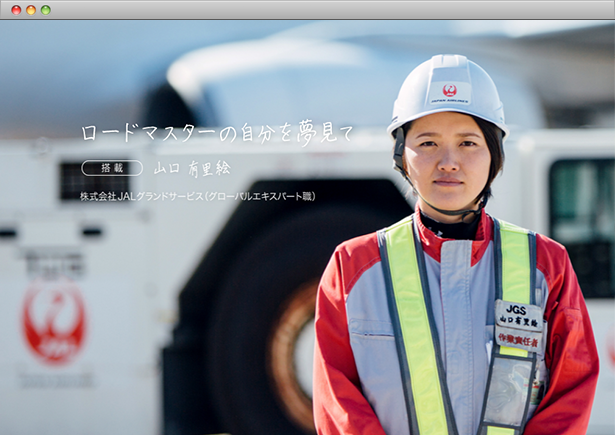Viewport: 615px width, 435px height.
Task: Click the name 山口 有里絵
Action: click(x=192, y=169)
